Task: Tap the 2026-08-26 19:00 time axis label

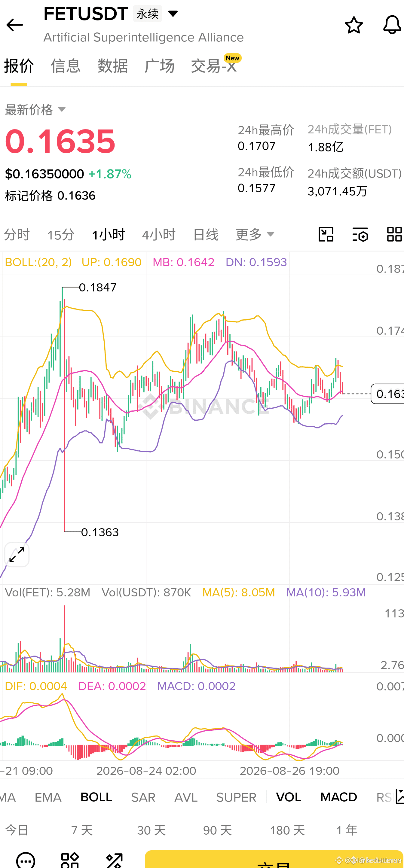Action: tap(289, 771)
